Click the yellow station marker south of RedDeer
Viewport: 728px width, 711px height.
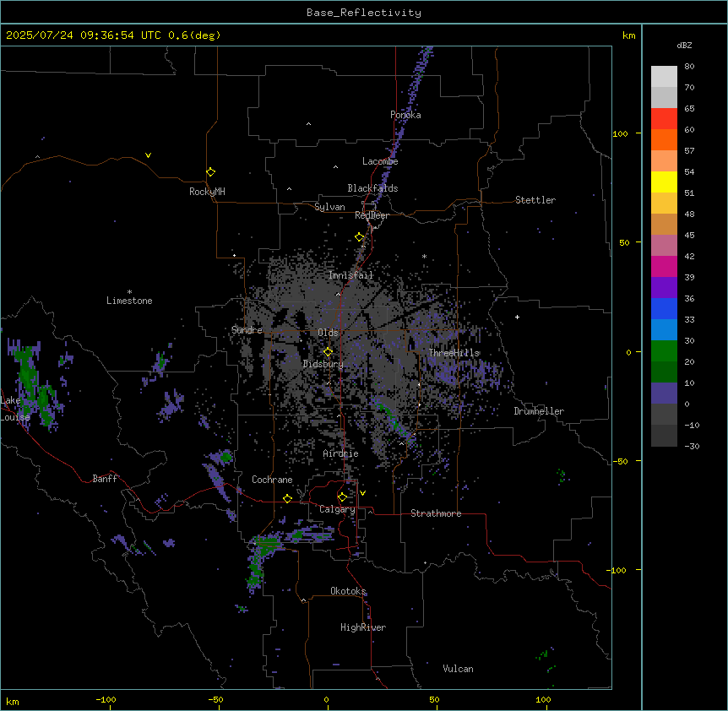tap(360, 237)
